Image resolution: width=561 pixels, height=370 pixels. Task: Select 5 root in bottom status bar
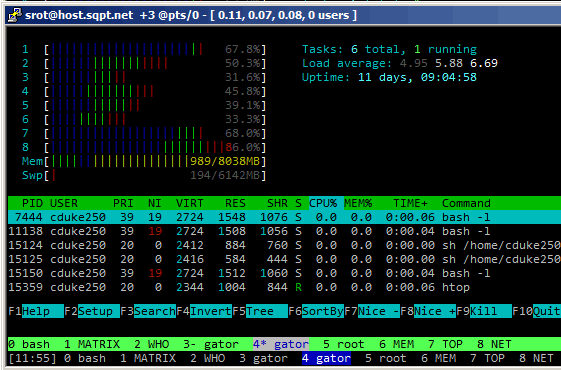click(x=386, y=358)
